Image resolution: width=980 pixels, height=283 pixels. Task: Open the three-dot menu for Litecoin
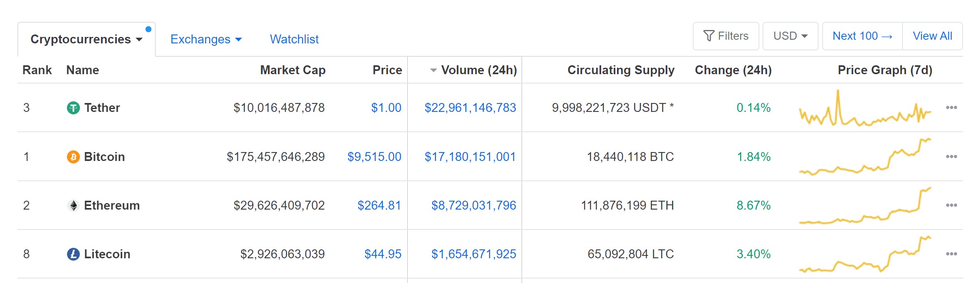[951, 254]
